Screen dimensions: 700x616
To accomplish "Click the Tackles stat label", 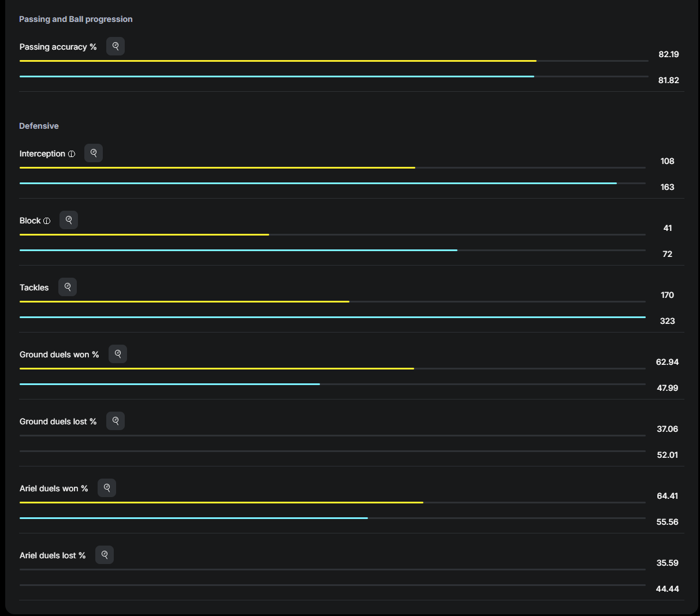I will (34, 288).
